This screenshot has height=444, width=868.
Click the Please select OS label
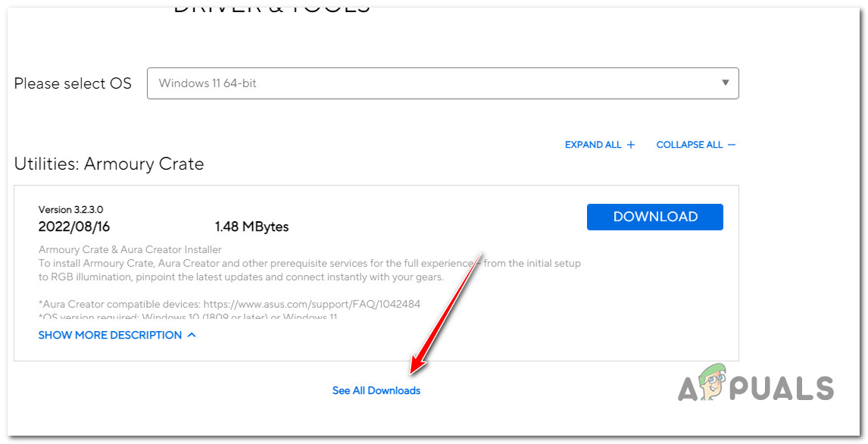click(73, 83)
